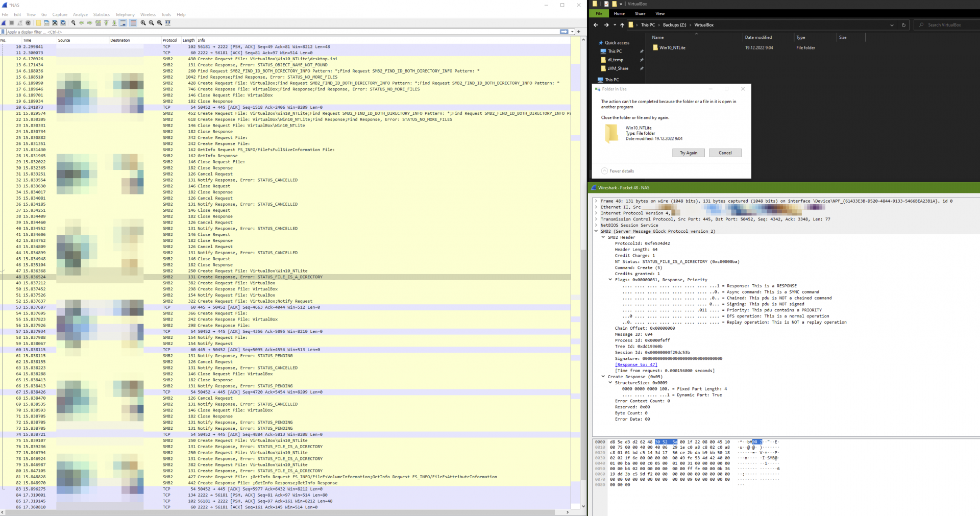This screenshot has width=980, height=516.
Task: Click the Search VirtualBox field
Action: [948, 25]
